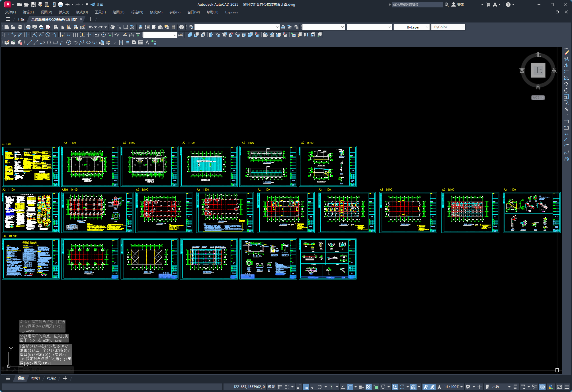Click the Hatch tool icon

pos(121,43)
